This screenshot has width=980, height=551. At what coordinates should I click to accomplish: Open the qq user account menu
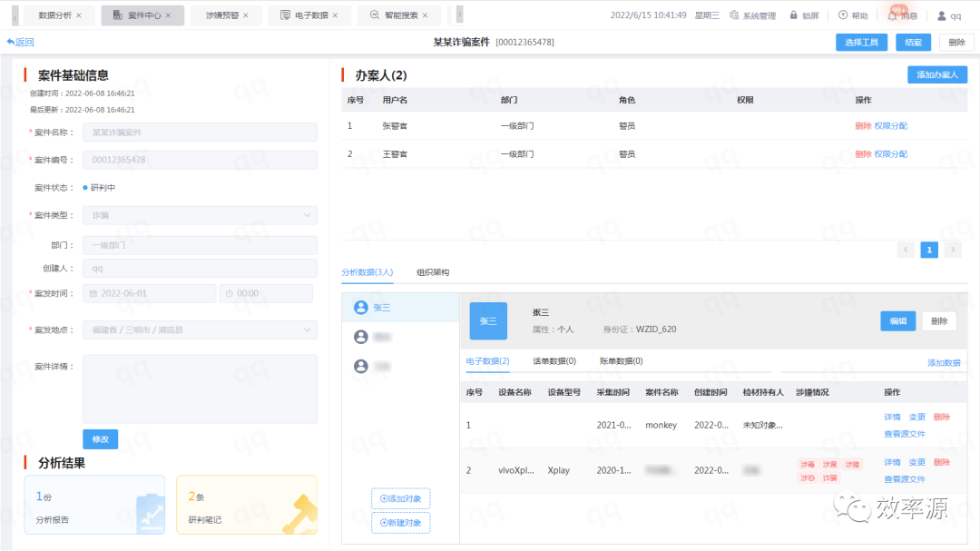tap(949, 15)
